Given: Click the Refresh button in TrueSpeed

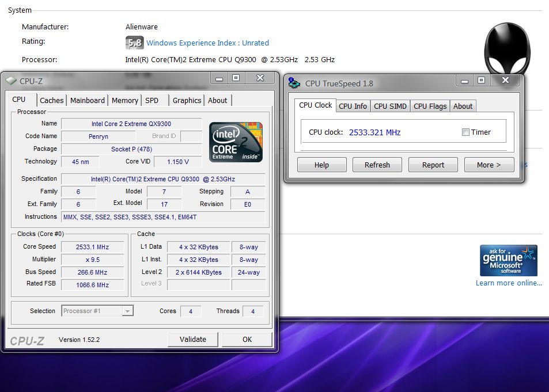Looking at the screenshot, I should [x=377, y=165].
